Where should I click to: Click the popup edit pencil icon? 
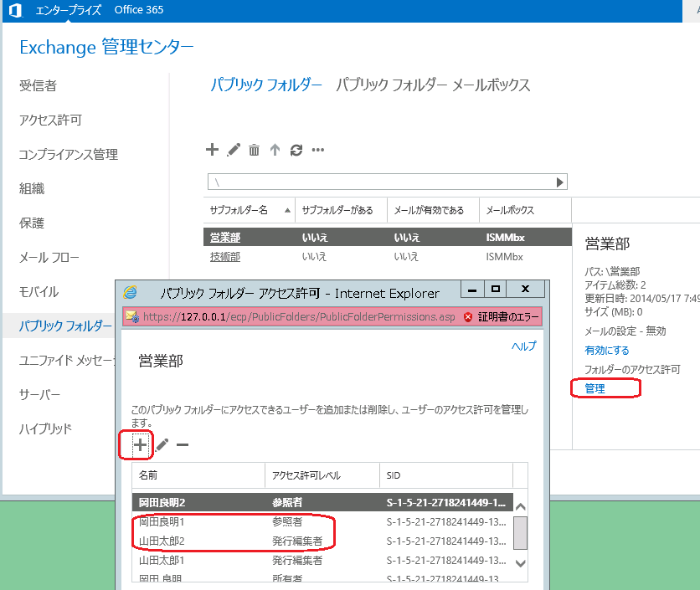pyautogui.click(x=162, y=445)
